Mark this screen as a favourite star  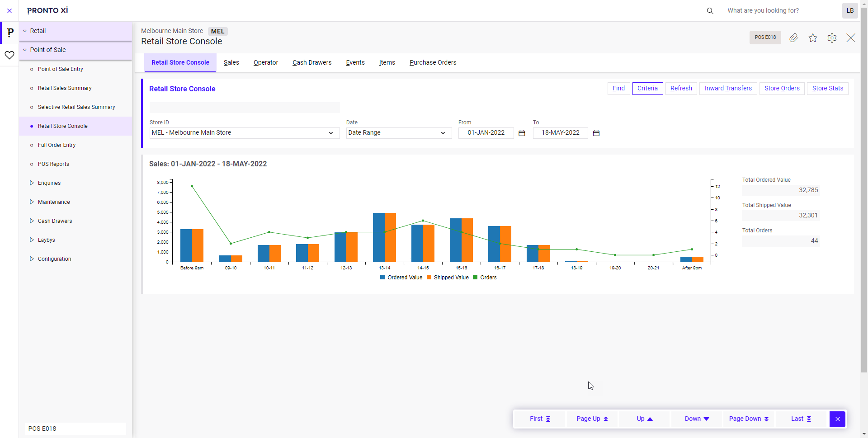(x=813, y=38)
